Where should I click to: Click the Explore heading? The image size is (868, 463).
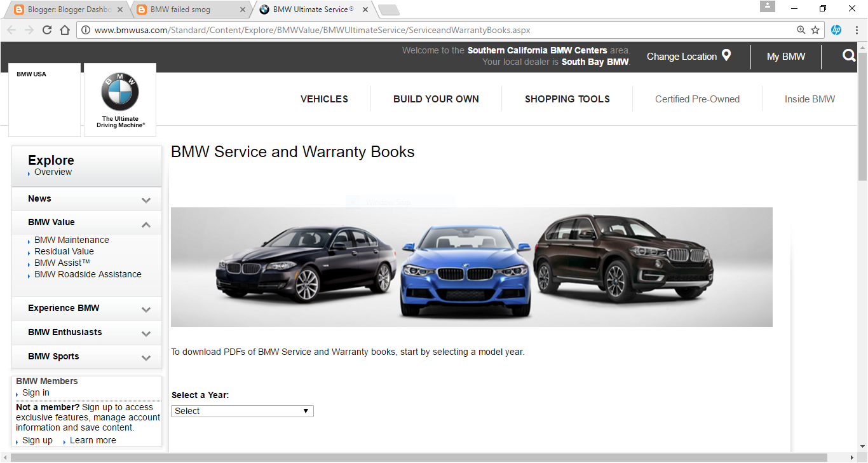[x=51, y=160]
